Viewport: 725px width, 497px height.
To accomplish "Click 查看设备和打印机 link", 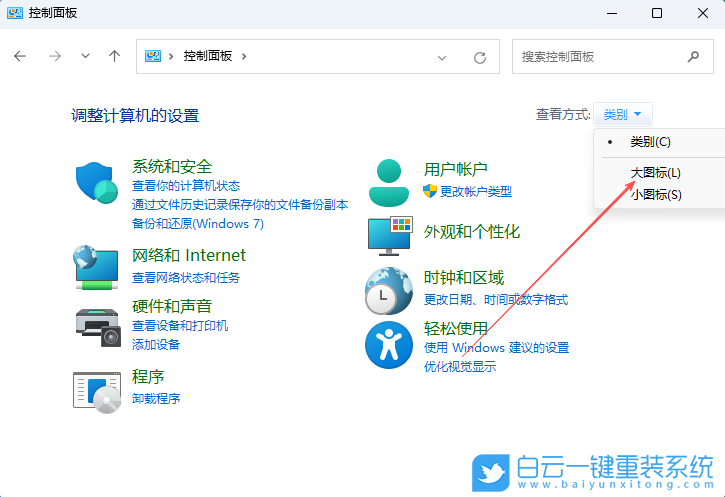I will pos(180,325).
